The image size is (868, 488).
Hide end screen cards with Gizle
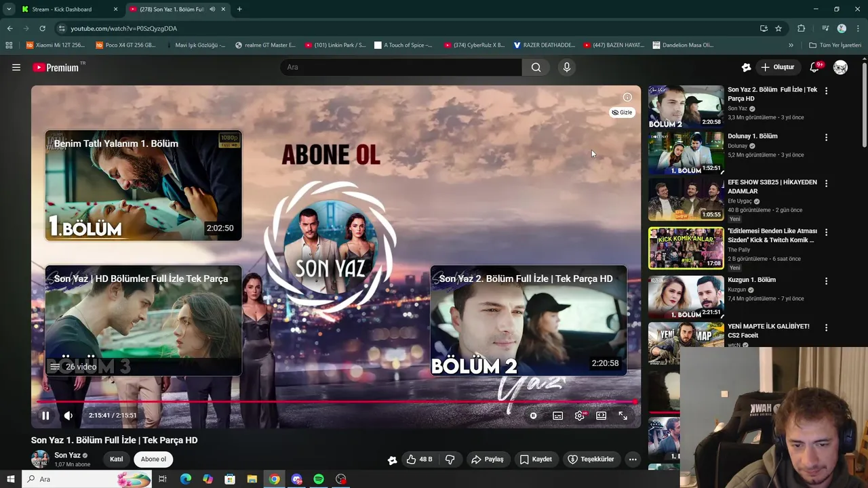click(x=622, y=113)
